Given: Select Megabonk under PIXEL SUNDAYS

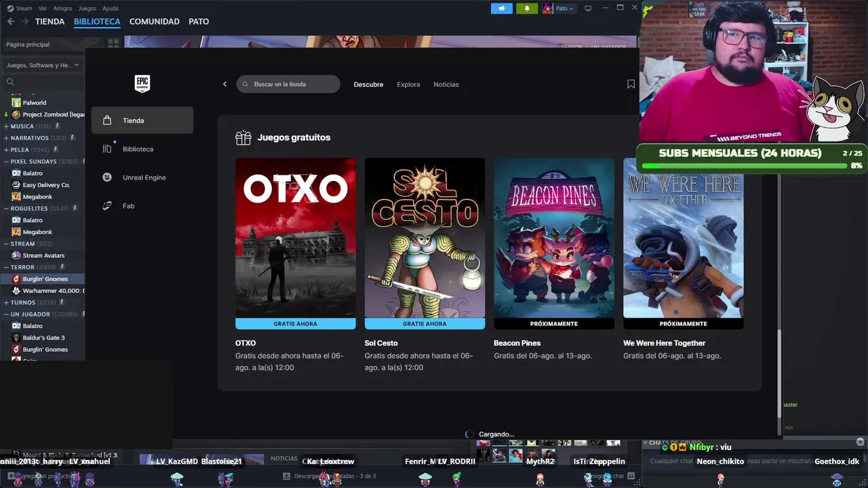Looking at the screenshot, I should coord(38,197).
